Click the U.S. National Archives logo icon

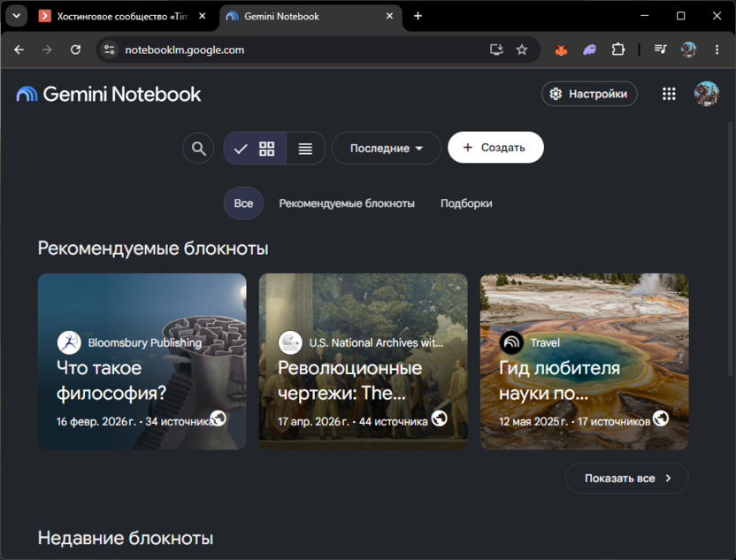click(290, 342)
